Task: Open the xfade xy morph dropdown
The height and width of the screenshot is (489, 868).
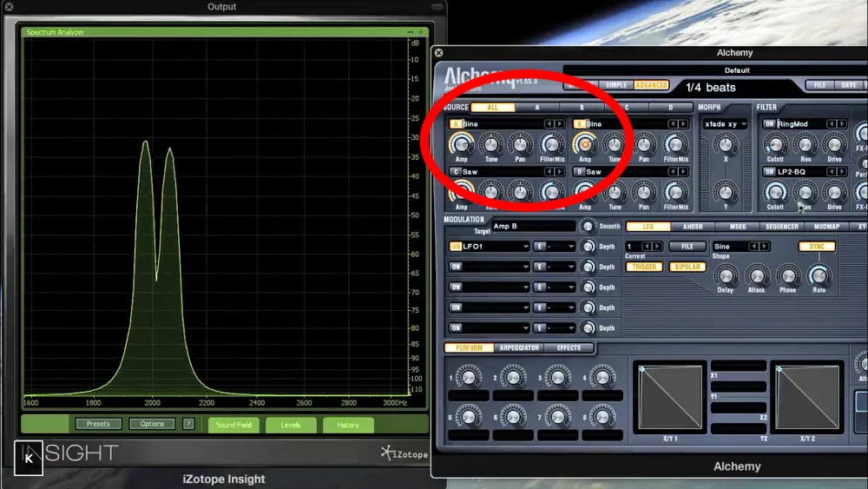Action: click(x=725, y=124)
